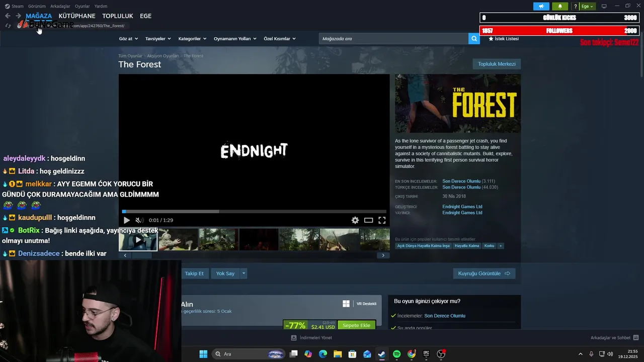
Task: Click the back navigation arrow
Action: 8,16
